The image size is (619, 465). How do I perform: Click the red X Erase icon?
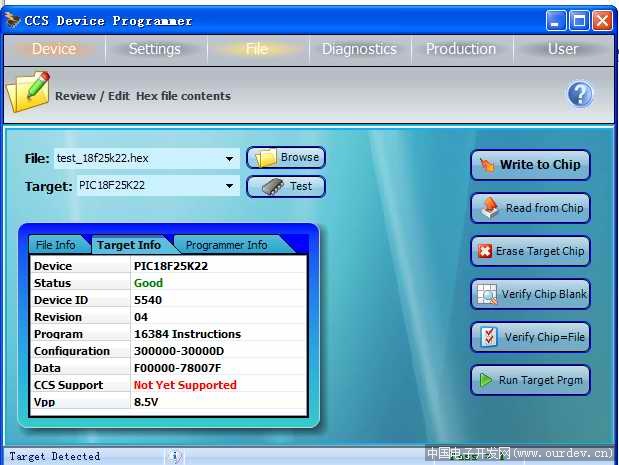point(485,251)
